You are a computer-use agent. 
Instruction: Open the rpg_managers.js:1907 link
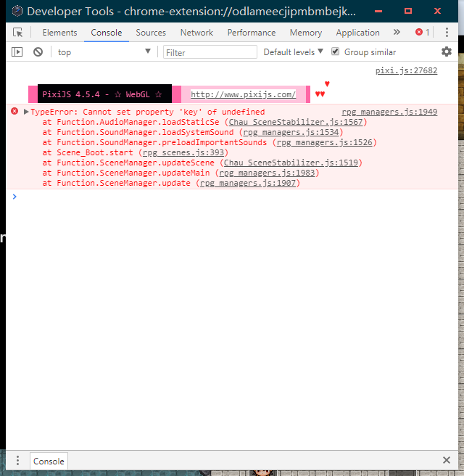coord(248,183)
